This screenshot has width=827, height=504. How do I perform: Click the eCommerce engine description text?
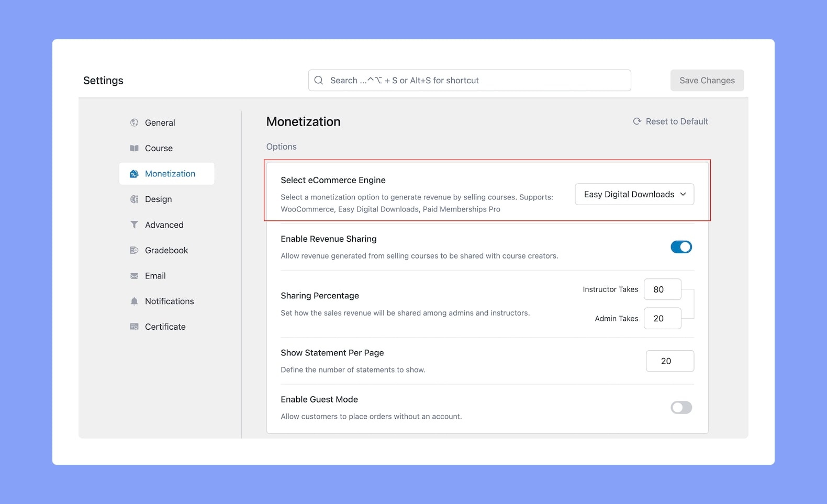(x=417, y=203)
